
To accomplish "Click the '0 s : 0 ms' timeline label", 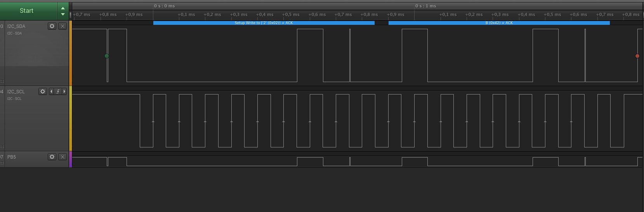I will point(165,6).
